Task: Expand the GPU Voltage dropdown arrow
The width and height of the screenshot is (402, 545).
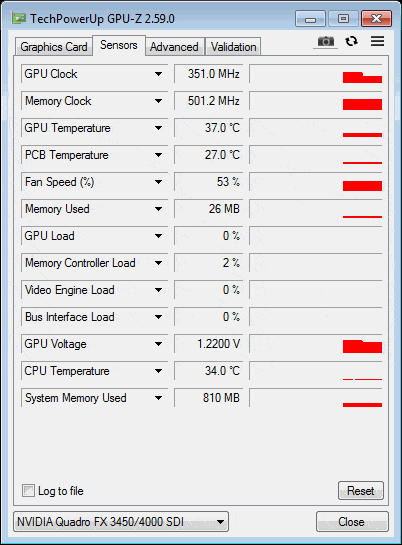Action: (x=158, y=344)
